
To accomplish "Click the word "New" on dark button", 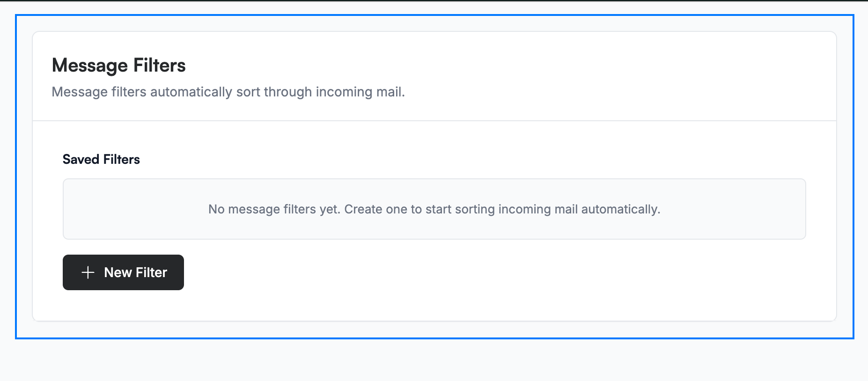I will [x=118, y=272].
